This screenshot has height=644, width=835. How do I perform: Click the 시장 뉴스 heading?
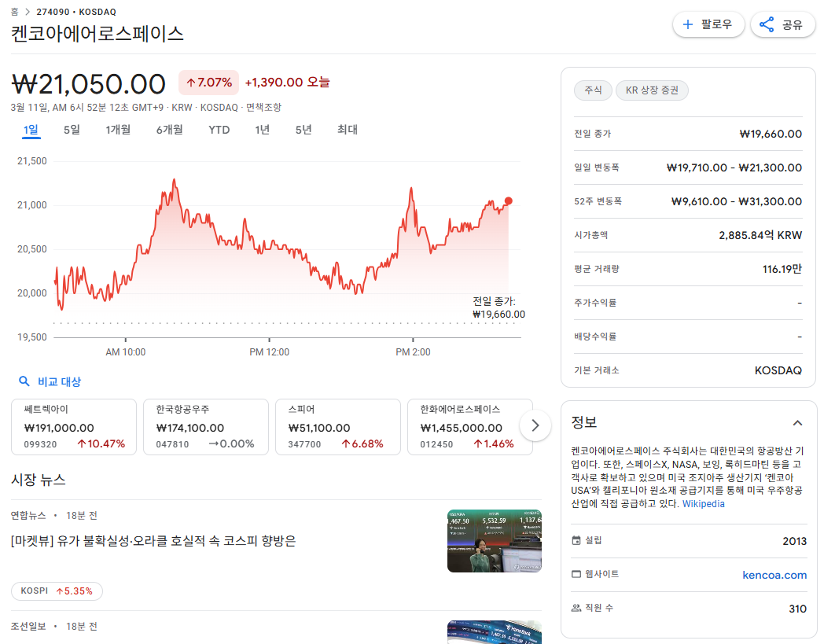(x=39, y=480)
